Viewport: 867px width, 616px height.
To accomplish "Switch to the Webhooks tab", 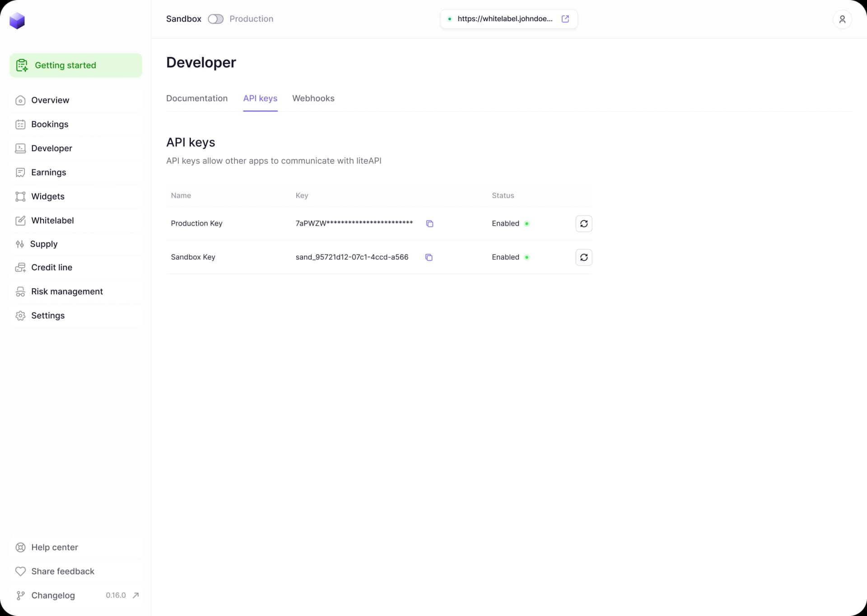I will click(x=313, y=98).
